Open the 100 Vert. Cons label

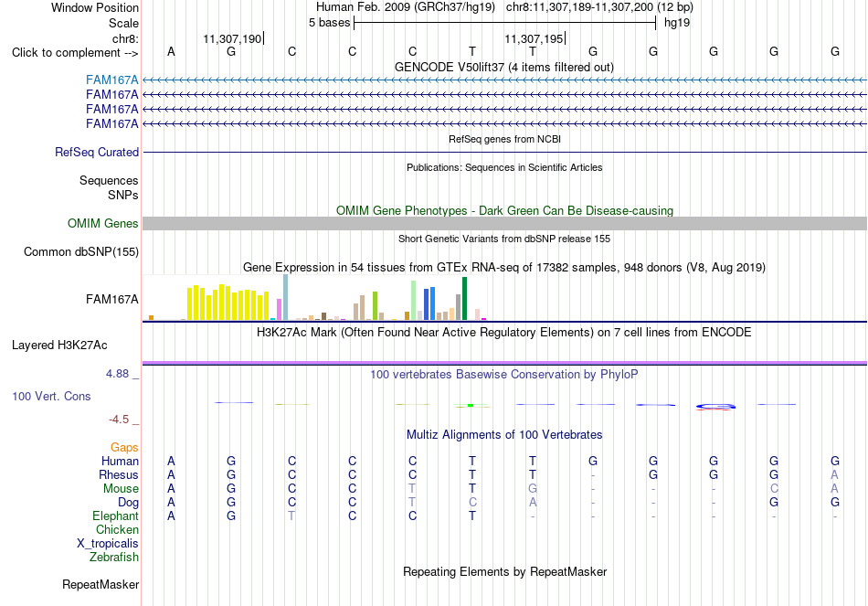(51, 396)
